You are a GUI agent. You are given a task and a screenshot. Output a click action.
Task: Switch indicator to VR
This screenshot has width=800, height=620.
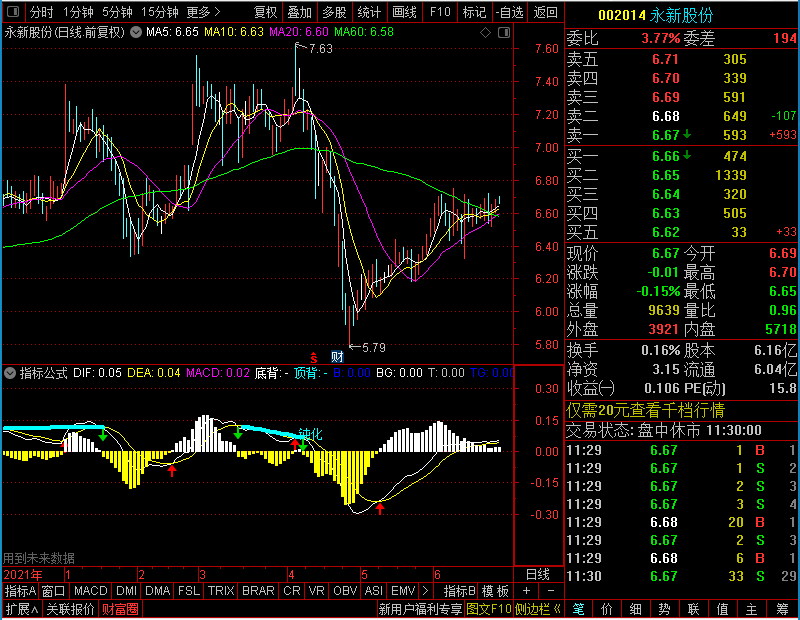point(317,591)
